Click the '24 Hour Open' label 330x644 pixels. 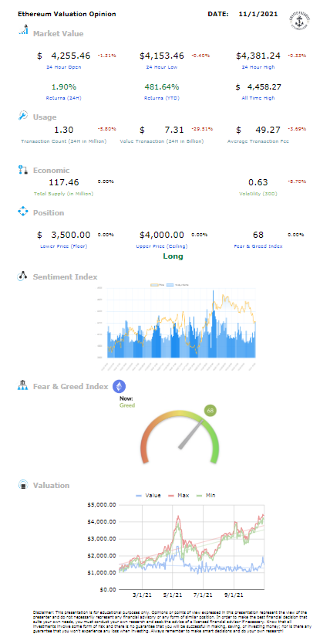coord(63,66)
